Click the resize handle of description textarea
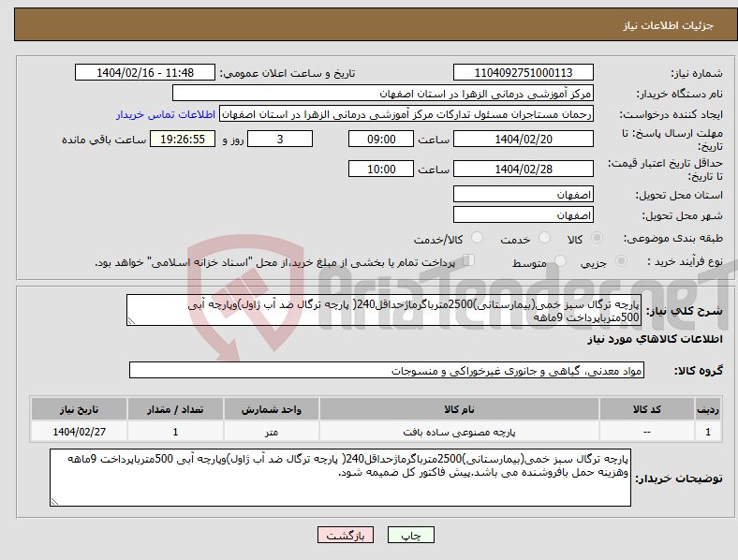This screenshot has width=738, height=560. coord(131,321)
